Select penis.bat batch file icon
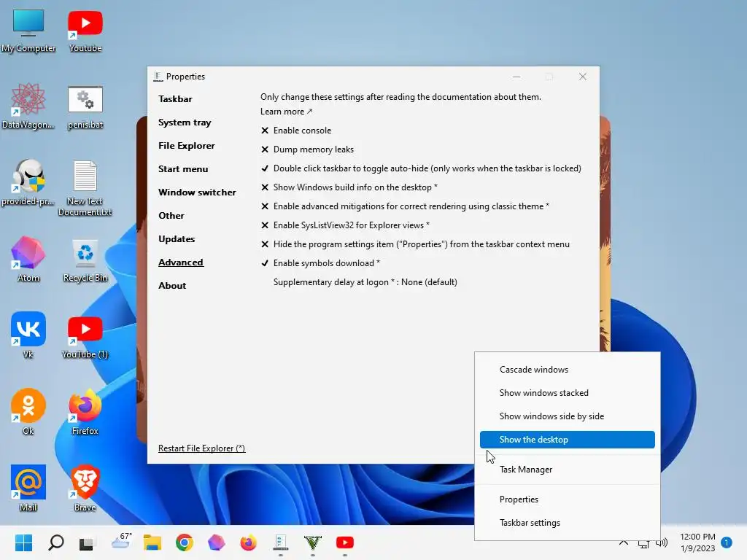 (x=85, y=106)
